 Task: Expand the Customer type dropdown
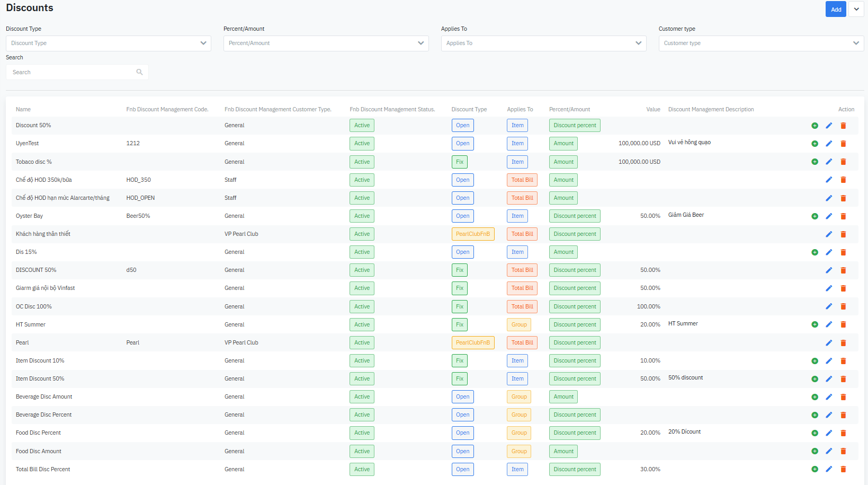click(761, 43)
